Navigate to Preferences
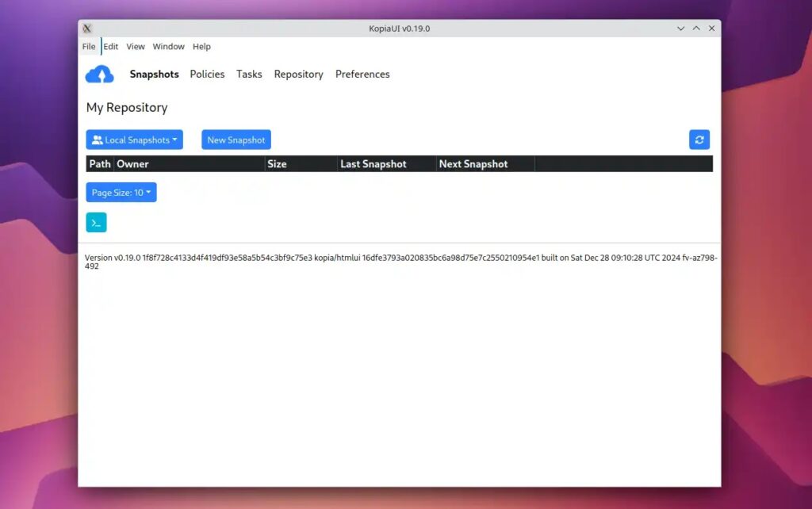 click(x=362, y=75)
